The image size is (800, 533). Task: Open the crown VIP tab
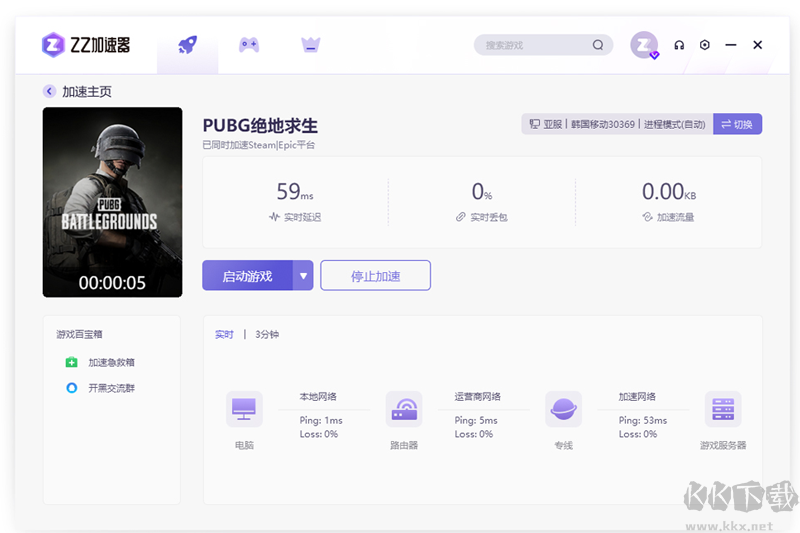pos(311,45)
